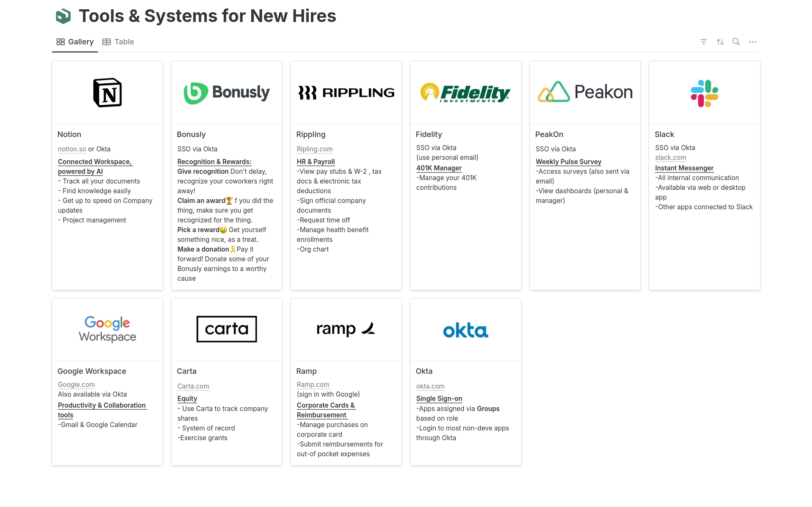Open the database search icon
Image resolution: width=812 pixels, height=507 pixels.
coord(736,42)
